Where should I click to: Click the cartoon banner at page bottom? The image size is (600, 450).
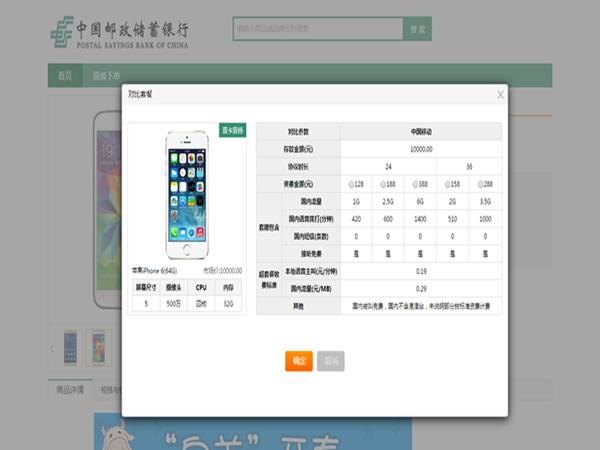(x=253, y=431)
